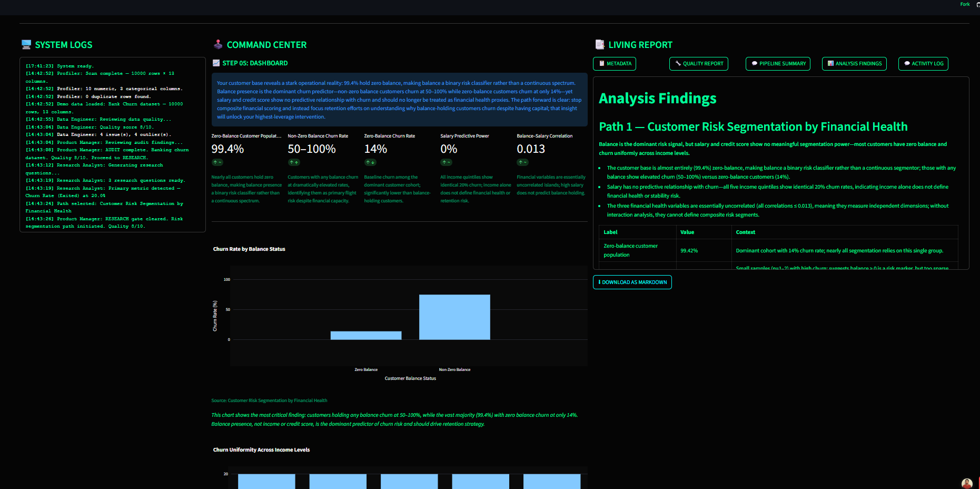
Task: Click the 'Profiler: 0 duplicate rows found.' log line
Action: [88, 96]
